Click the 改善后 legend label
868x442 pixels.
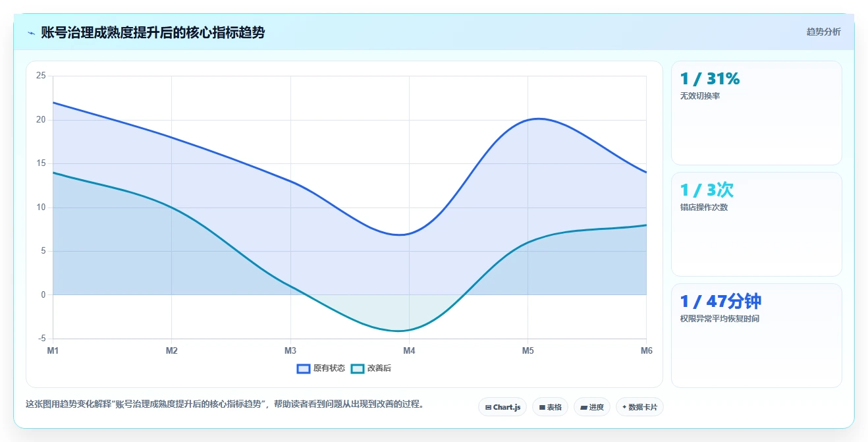[x=379, y=368]
